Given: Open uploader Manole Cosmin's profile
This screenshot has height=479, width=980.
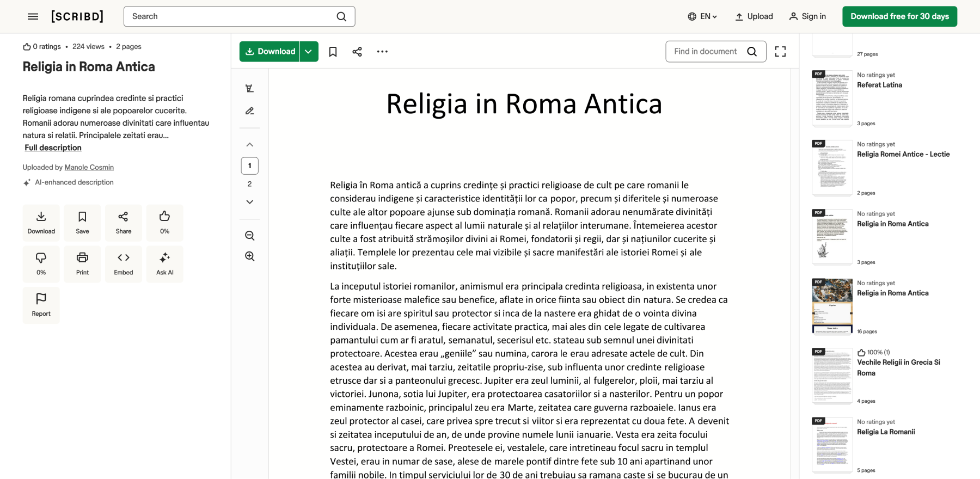Looking at the screenshot, I should coord(89,167).
